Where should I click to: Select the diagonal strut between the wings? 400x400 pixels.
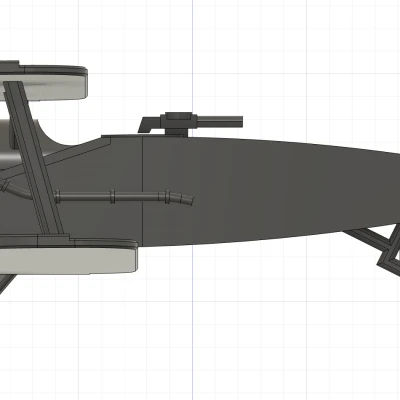coord(33,157)
